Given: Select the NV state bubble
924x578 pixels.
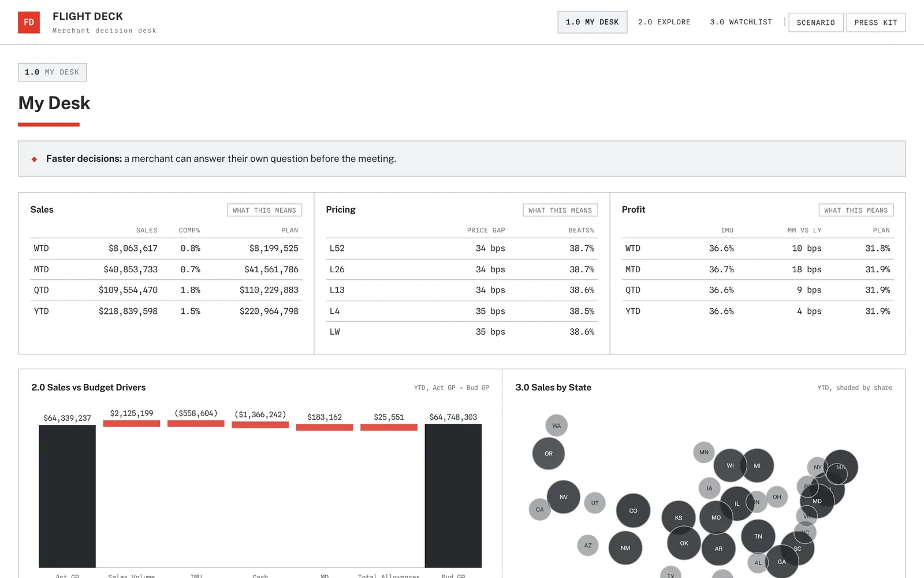Looking at the screenshot, I should pyautogui.click(x=563, y=497).
